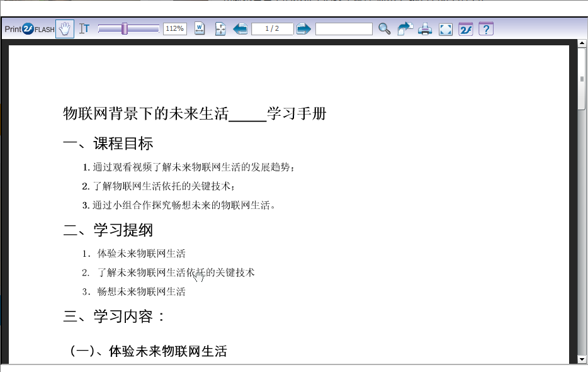Viewport: 588px width, 372px height.
Task: Click the search text box
Action: pyautogui.click(x=344, y=29)
